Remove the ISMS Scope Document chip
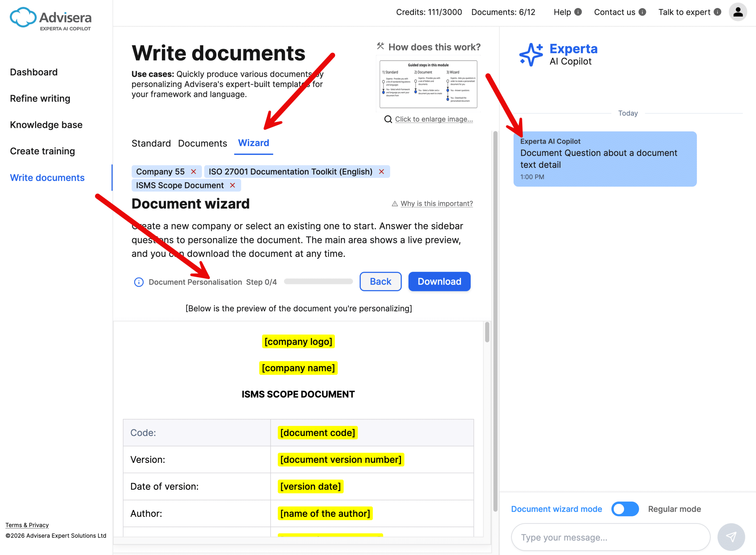The width and height of the screenshot is (756, 555). 232,185
